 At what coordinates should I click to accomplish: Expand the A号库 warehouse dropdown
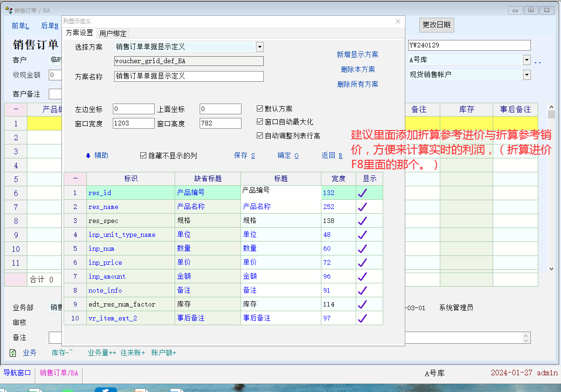point(527,60)
